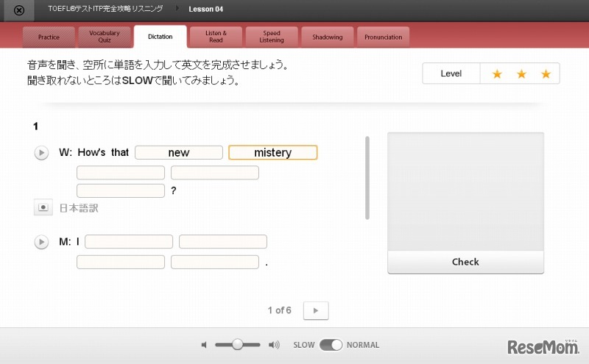
Task: Click the first level star
Action: click(x=497, y=74)
